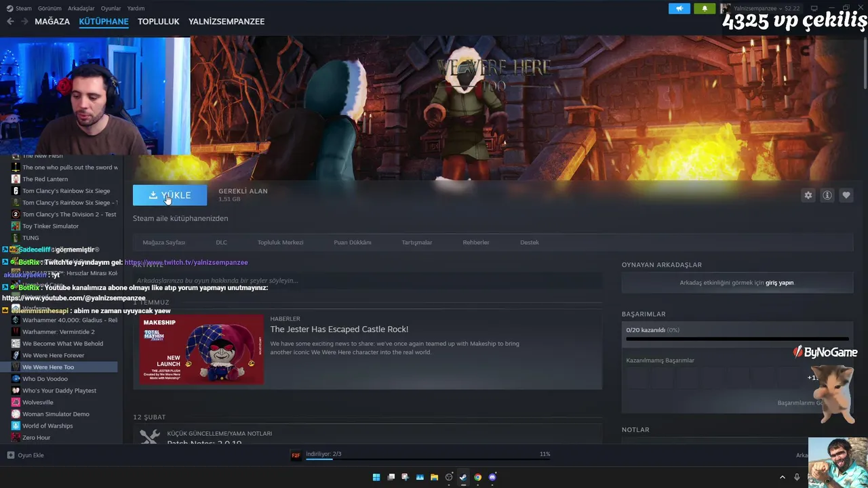
Task: Open the TOPLULUK tab
Action: [x=159, y=22]
